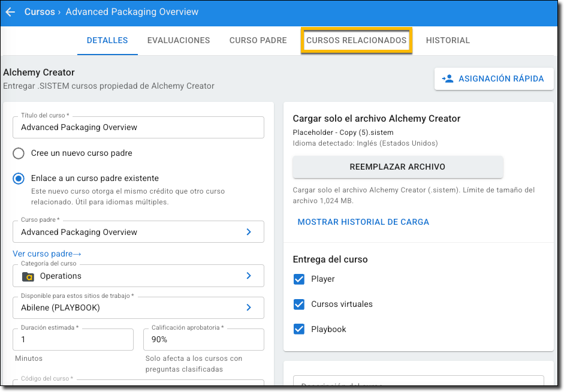Switch to the Evaluaciones tab

(179, 40)
